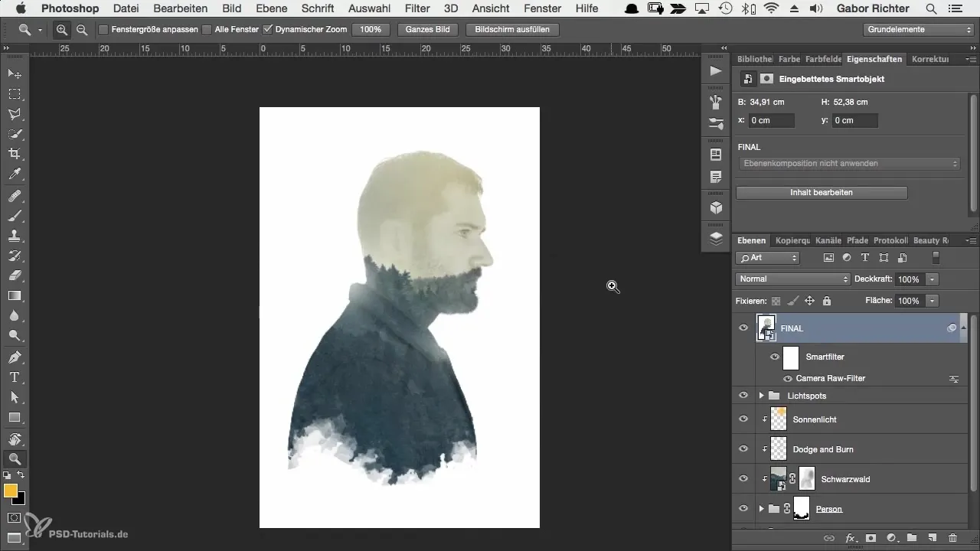Create a new group folder icon
Screen dimensions: 980x551
coord(912,539)
